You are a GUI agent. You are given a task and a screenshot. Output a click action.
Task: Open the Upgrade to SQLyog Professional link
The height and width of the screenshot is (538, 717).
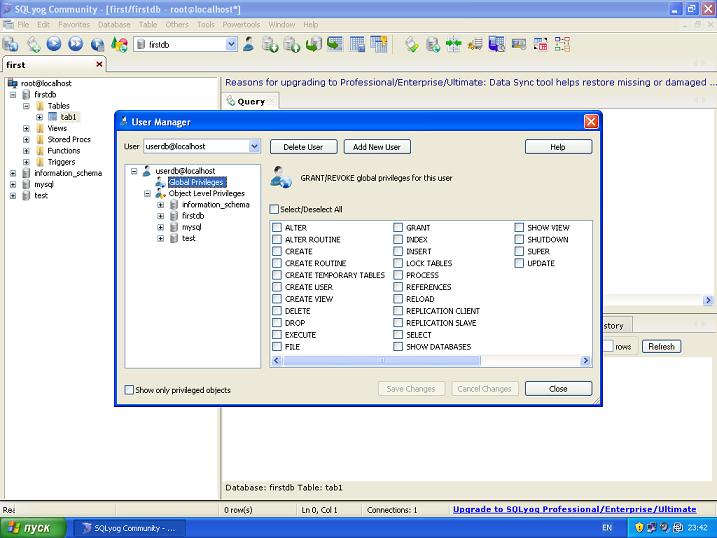tap(574, 509)
